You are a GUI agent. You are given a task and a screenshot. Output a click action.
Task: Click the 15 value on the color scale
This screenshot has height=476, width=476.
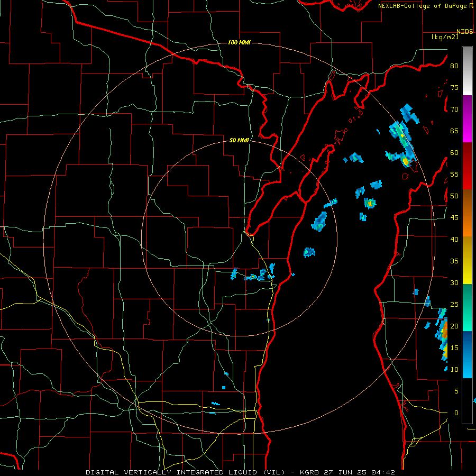pos(454,347)
